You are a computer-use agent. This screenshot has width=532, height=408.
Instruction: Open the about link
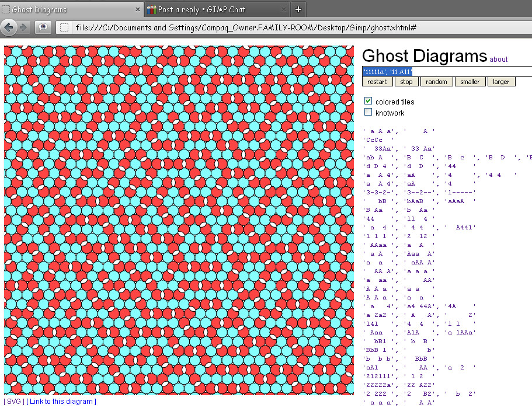pyautogui.click(x=498, y=60)
